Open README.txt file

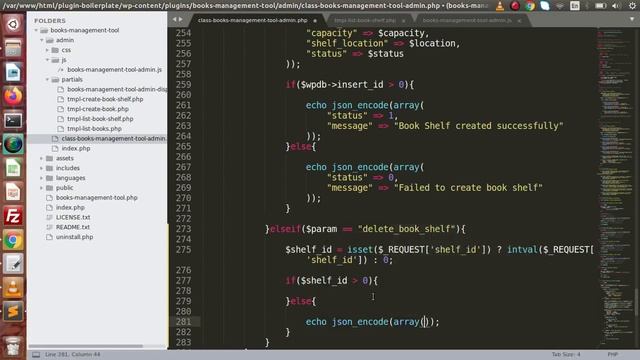click(x=73, y=227)
